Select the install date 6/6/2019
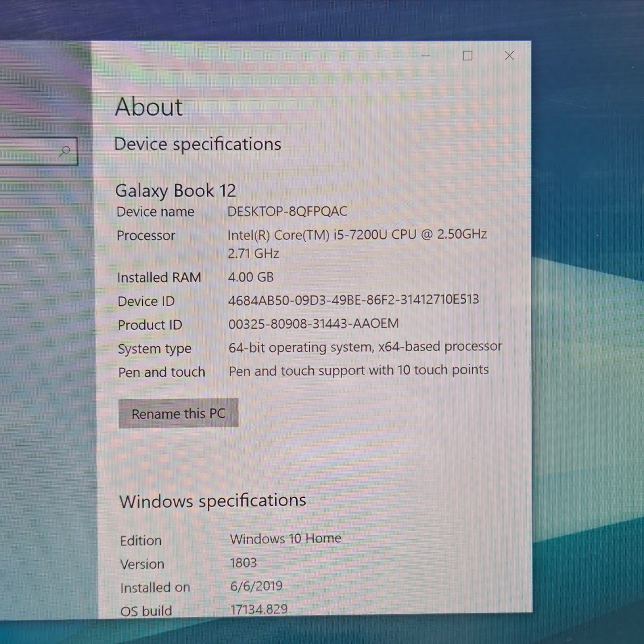This screenshot has height=644, width=644. [x=256, y=586]
